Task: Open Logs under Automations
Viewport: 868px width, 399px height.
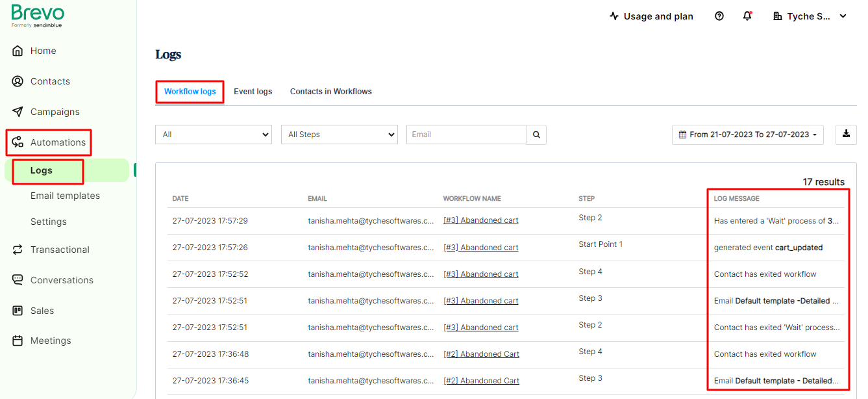Action: click(x=42, y=170)
